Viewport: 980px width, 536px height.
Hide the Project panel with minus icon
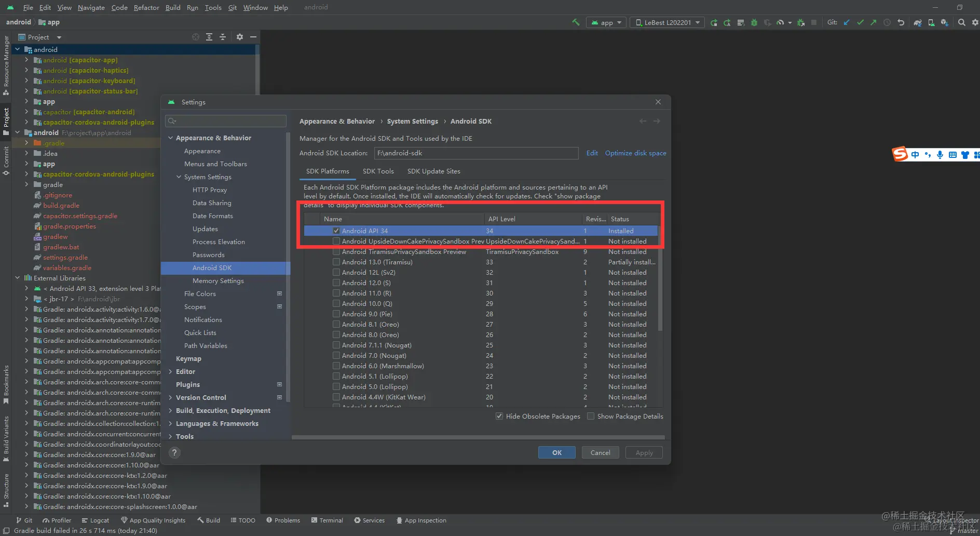tap(253, 37)
